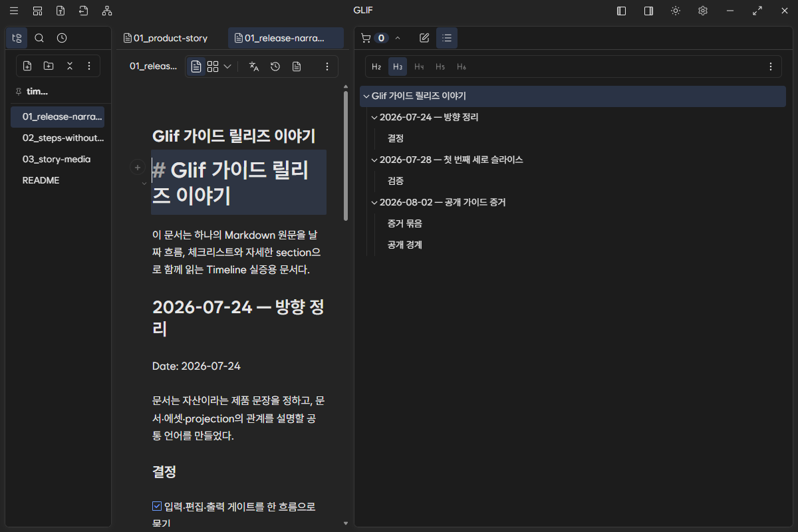Click the file import arrow icon in title bar

pyautogui.click(x=83, y=11)
